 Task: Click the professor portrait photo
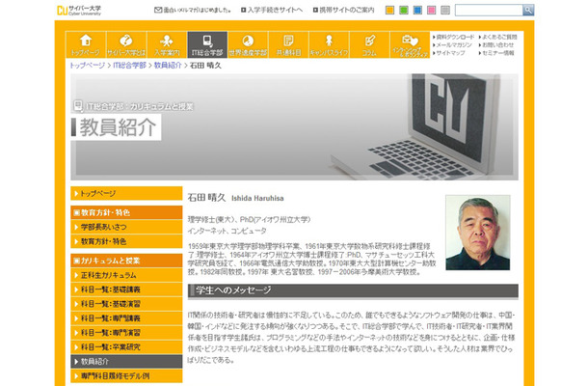tap(478, 233)
